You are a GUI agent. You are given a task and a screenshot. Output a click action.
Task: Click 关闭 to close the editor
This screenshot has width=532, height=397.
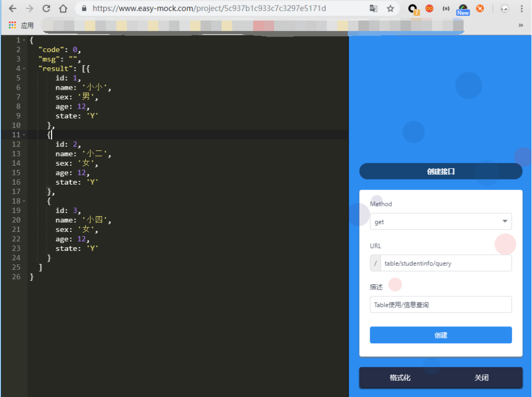pyautogui.click(x=482, y=377)
